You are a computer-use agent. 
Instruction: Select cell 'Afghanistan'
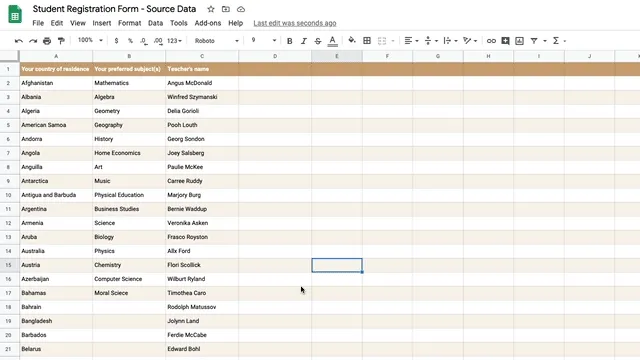(x=56, y=83)
